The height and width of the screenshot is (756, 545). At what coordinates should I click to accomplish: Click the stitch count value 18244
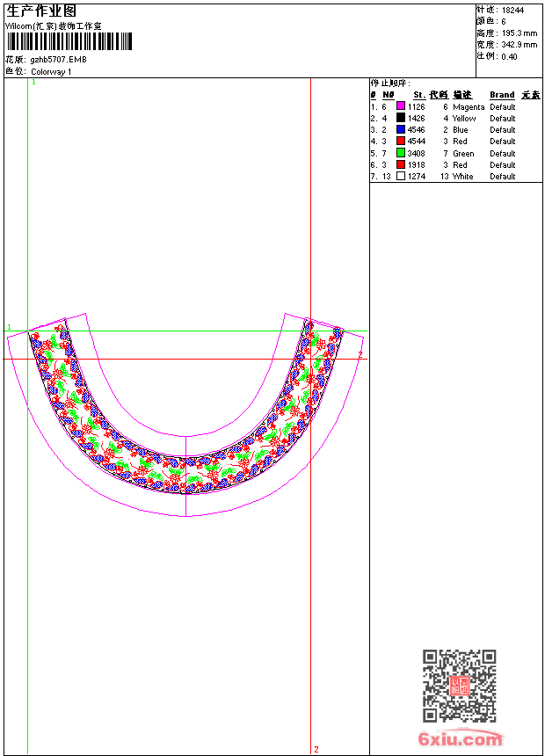[512, 10]
